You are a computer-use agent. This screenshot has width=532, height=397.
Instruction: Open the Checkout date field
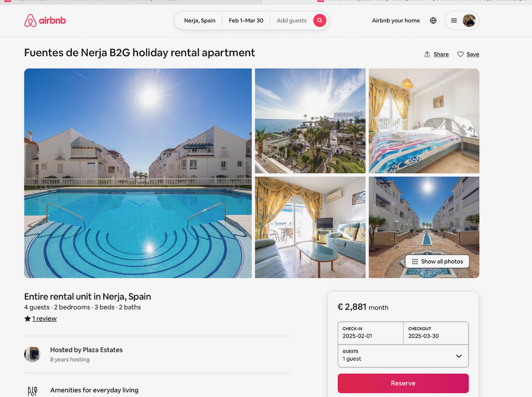pyautogui.click(x=436, y=333)
